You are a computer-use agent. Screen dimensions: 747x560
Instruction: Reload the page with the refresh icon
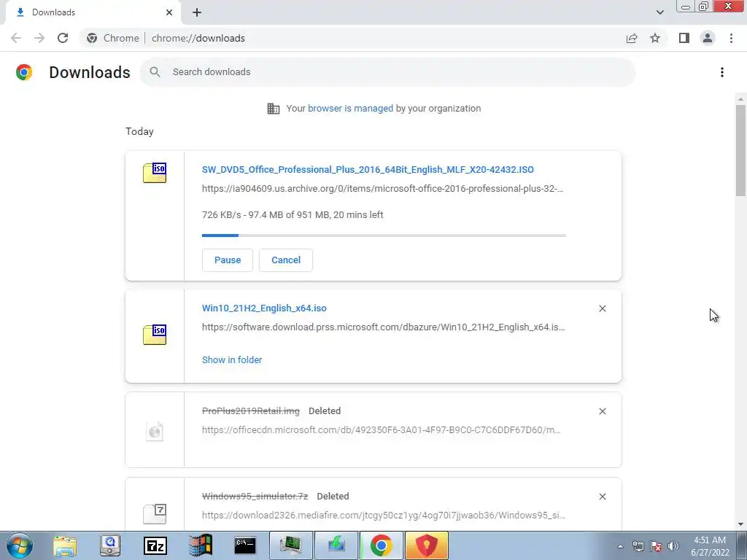point(63,38)
